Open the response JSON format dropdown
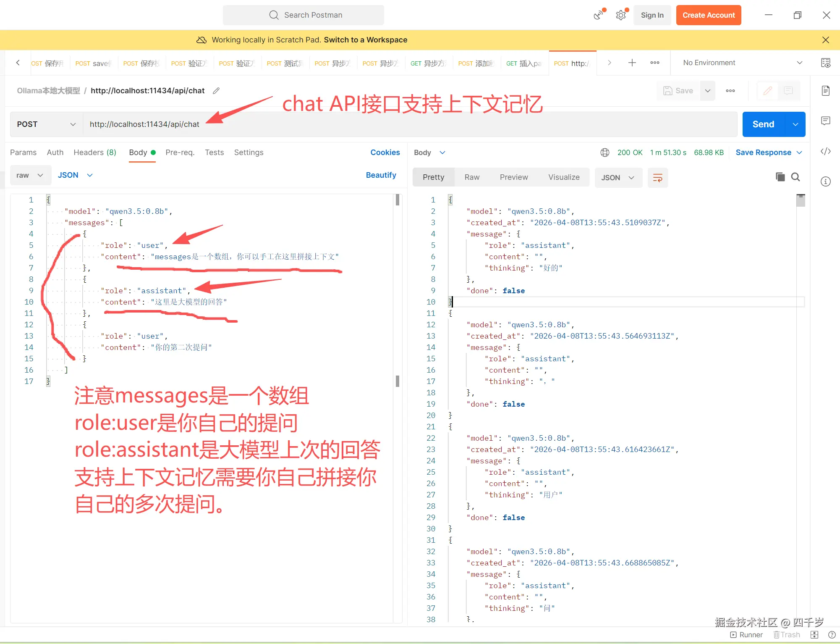840x644 pixels. point(618,177)
